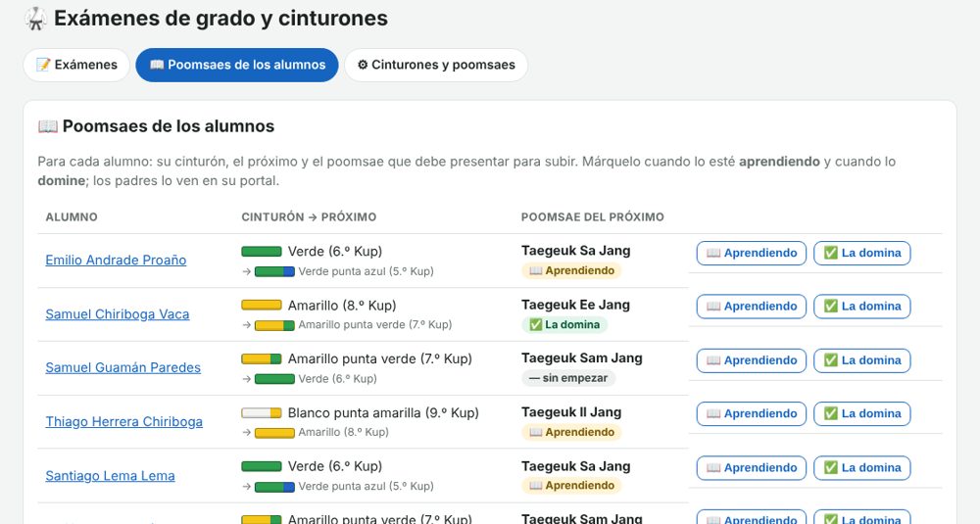
Task: Set Samuel Chiriboga Vaca to Aprendiendo
Action: click(752, 306)
